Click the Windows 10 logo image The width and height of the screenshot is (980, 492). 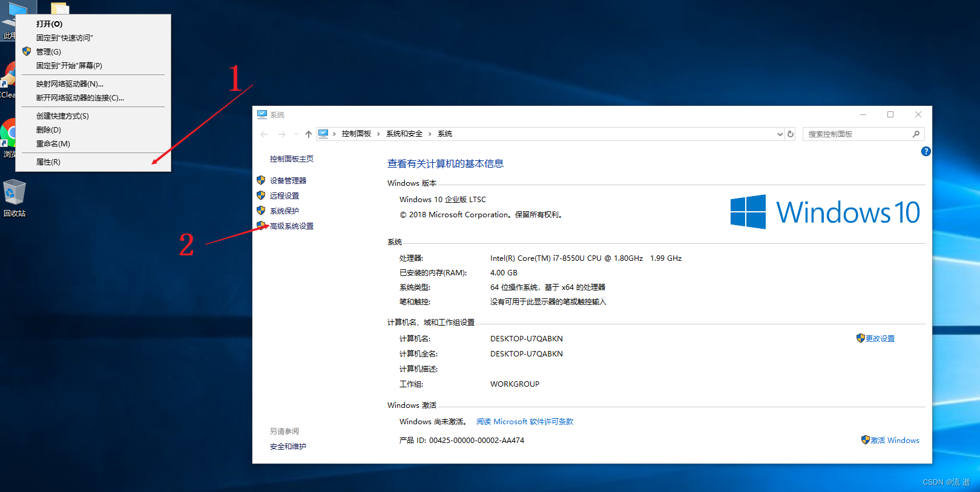tap(825, 212)
